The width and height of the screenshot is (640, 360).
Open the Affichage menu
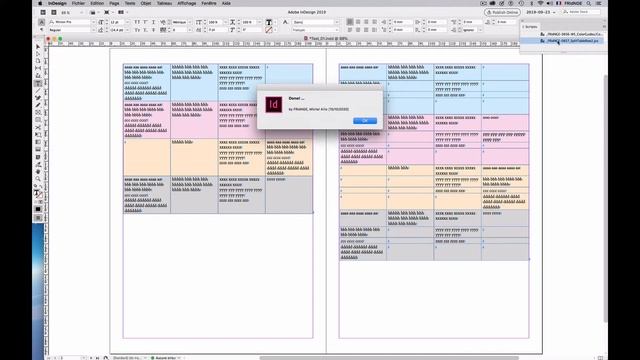187,3
